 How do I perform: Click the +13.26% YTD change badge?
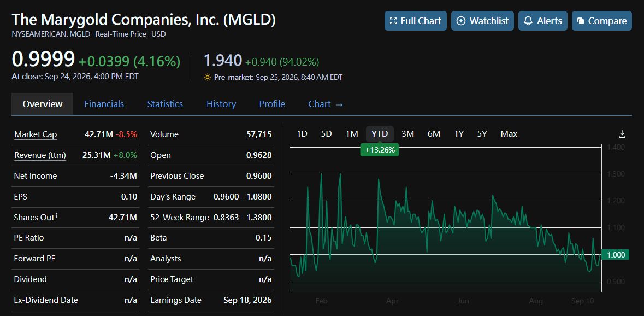(x=380, y=150)
